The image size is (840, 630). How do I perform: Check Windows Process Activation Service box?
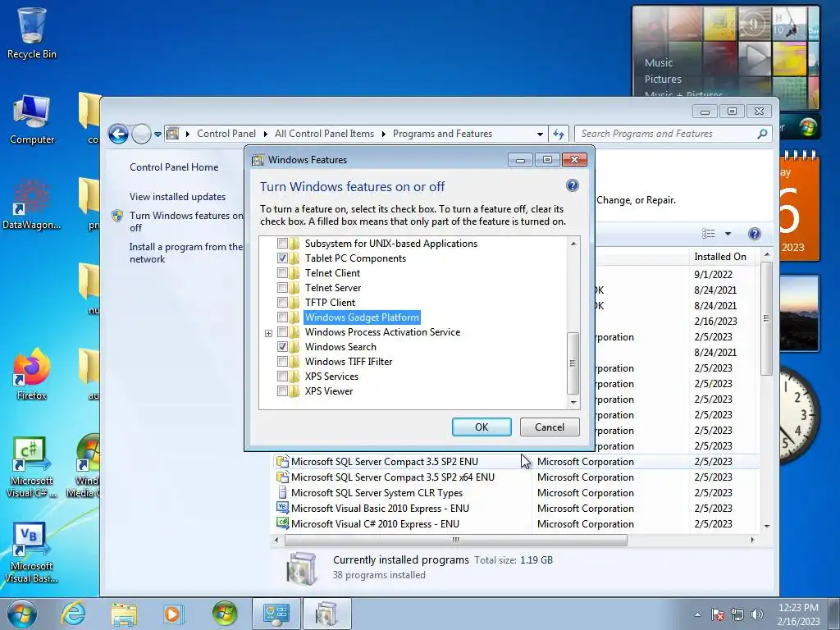click(x=282, y=332)
